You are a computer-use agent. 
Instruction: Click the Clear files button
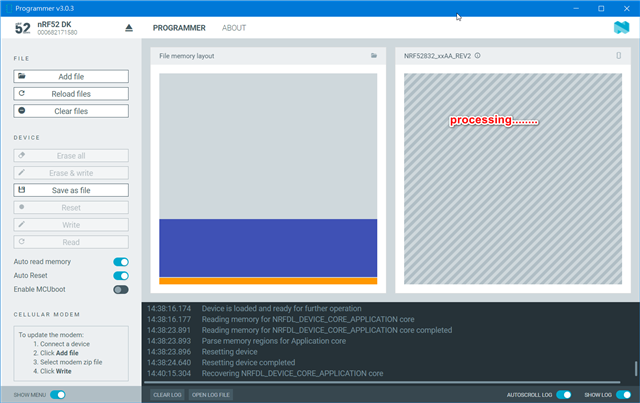point(71,111)
